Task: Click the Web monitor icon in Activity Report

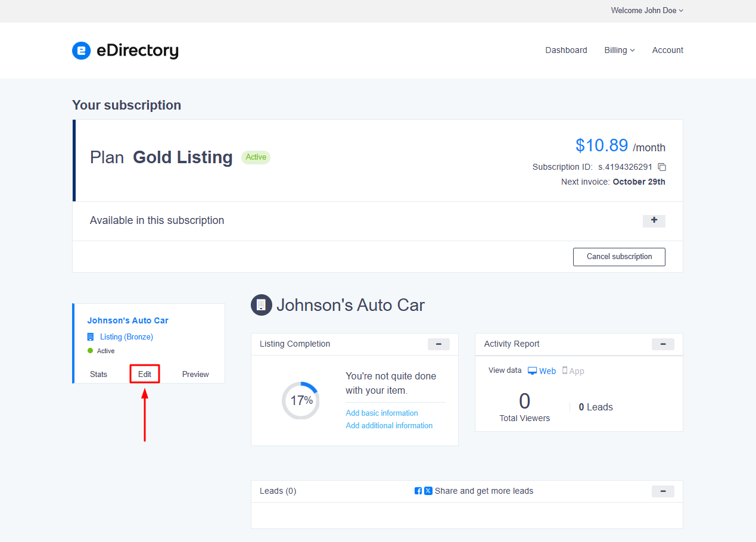Action: [532, 370]
